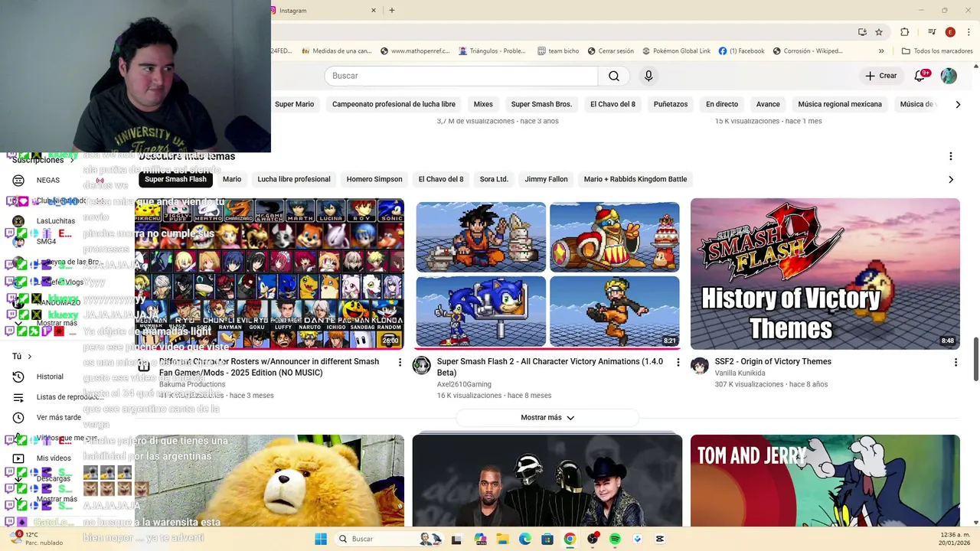This screenshot has height=551, width=980.
Task: Select the Homero Simpson topic chip
Action: click(x=374, y=179)
